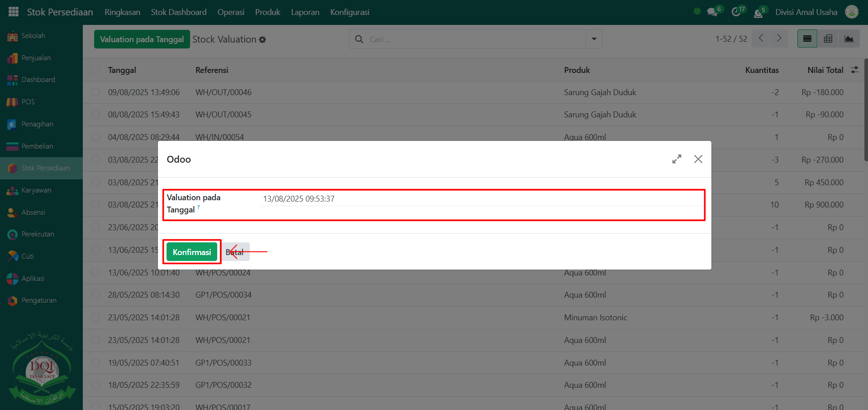Click the Batal button
This screenshot has width=868, height=410.
(x=235, y=252)
